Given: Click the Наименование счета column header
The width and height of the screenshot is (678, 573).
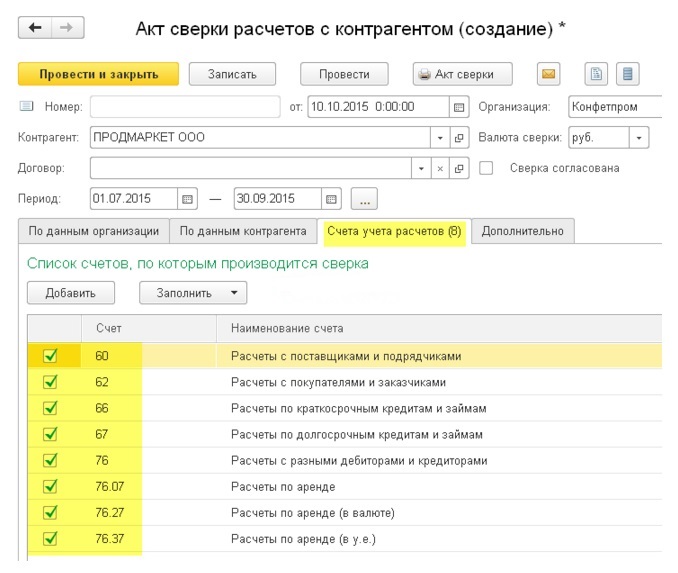Looking at the screenshot, I should point(439,328).
